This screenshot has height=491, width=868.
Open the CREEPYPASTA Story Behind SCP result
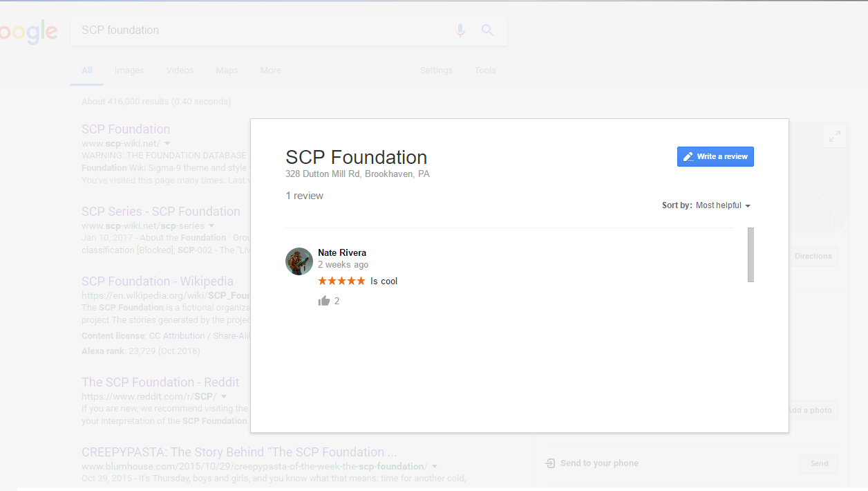click(x=239, y=452)
